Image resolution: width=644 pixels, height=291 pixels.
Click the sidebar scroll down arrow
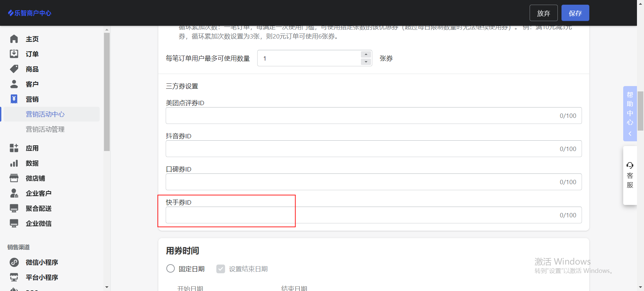[x=107, y=287]
